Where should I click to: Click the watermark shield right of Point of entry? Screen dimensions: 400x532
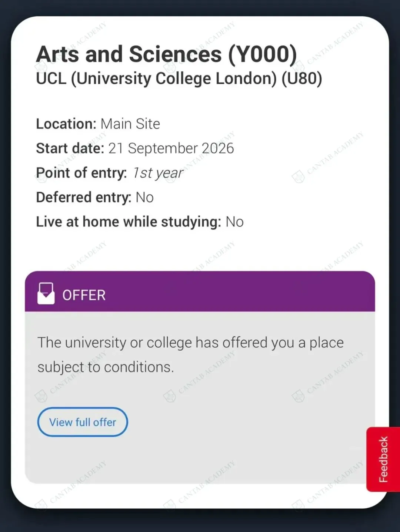pyautogui.click(x=298, y=177)
